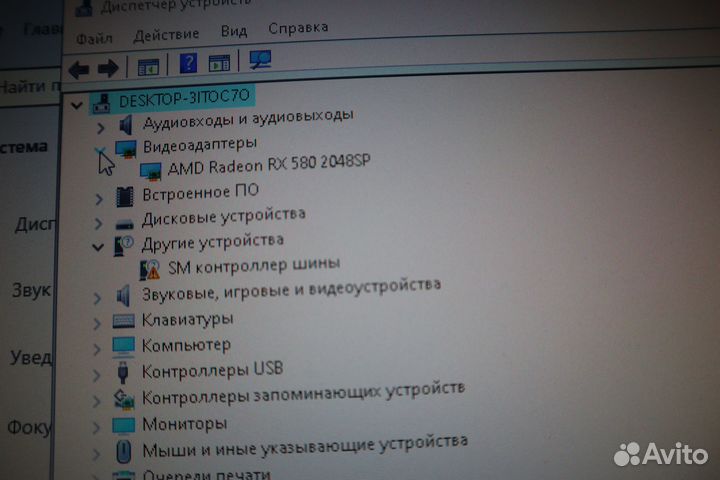Open the Действие menu
Screen dimensions: 720x480
tap(166, 34)
